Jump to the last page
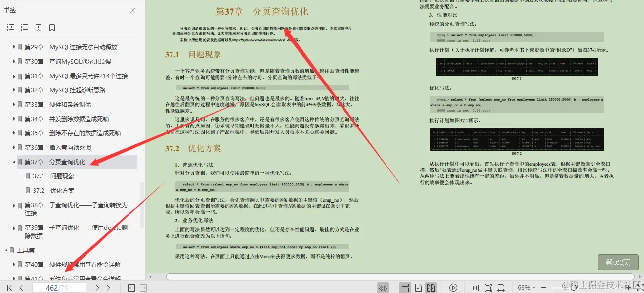Screen dimensions: 644x293 109,287
